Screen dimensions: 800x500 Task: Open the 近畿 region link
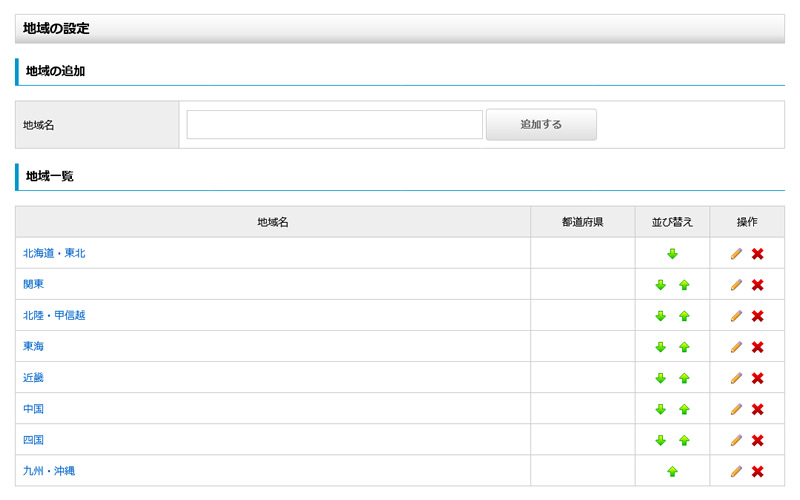tap(33, 377)
